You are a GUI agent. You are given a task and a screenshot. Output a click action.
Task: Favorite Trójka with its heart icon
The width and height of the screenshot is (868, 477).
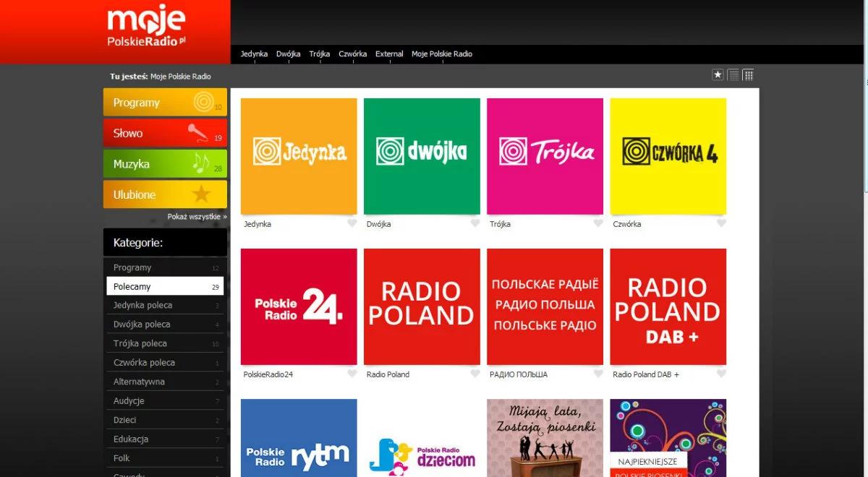tap(598, 223)
